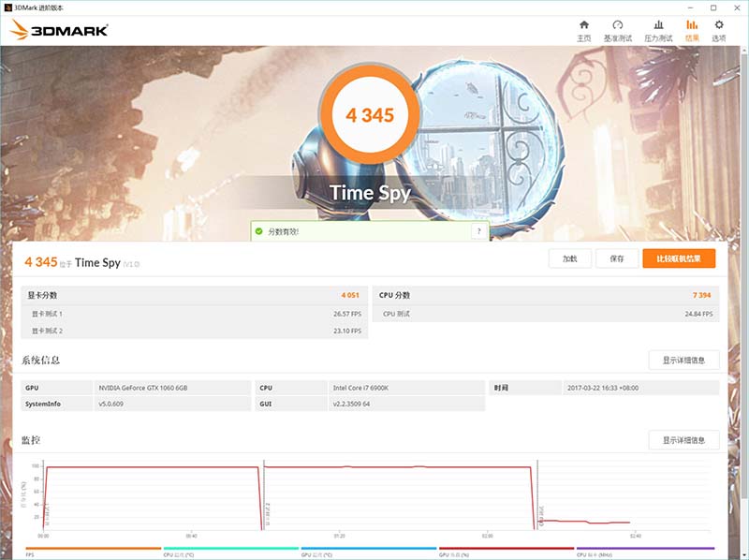This screenshot has width=749, height=560.
Task: Click the CPU score value 7 394
Action: [x=701, y=295]
